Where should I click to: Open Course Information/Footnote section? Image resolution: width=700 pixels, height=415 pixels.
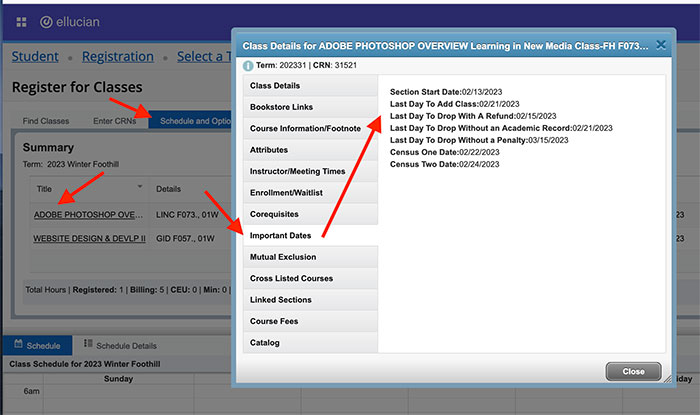(310, 128)
